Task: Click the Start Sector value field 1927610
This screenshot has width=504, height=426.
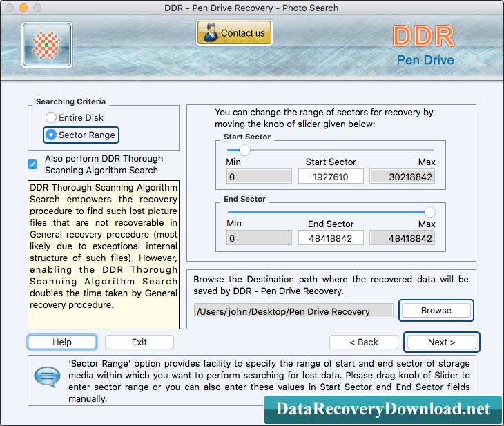Action: coord(331,177)
